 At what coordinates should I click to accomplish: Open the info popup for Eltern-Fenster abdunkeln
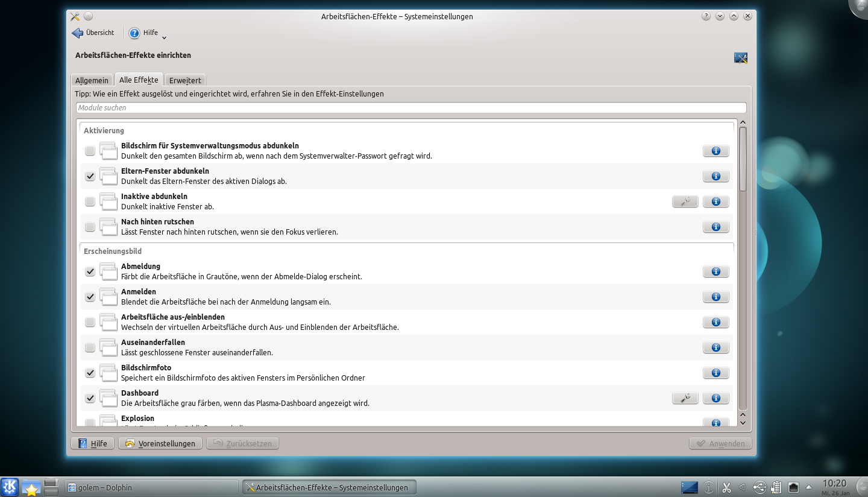(715, 176)
